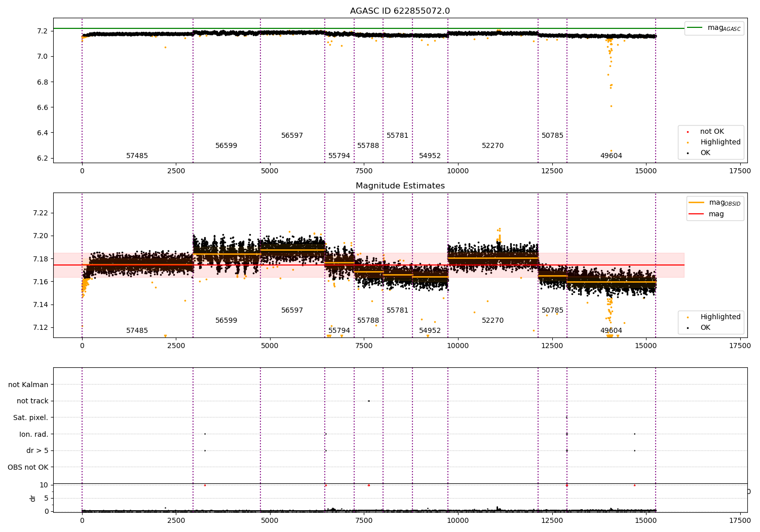Click 'Highlighted' in Magnitude Estimates legend

coord(720,317)
